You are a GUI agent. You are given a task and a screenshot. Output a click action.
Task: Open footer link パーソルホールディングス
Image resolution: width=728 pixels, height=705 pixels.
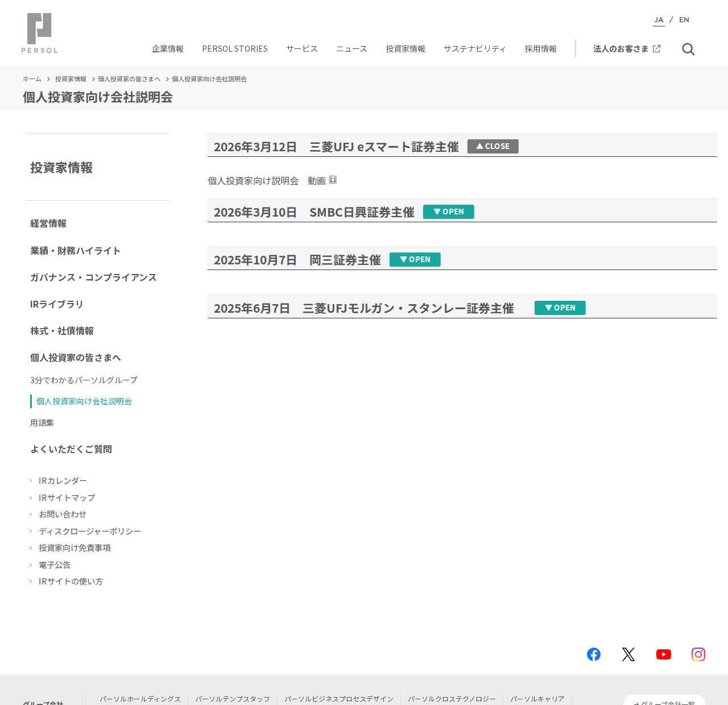140,699
